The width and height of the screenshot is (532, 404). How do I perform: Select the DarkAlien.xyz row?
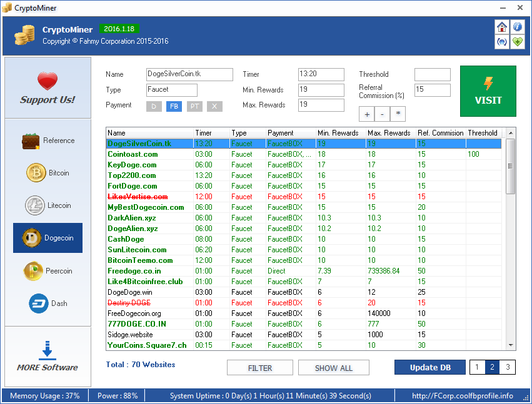tap(304, 218)
